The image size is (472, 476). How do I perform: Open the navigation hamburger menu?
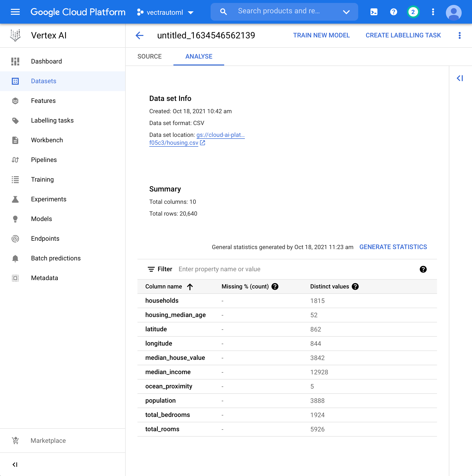15,12
